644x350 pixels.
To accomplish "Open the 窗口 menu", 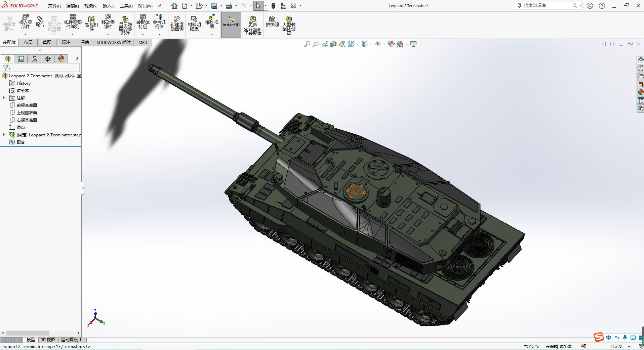I will click(x=145, y=6).
